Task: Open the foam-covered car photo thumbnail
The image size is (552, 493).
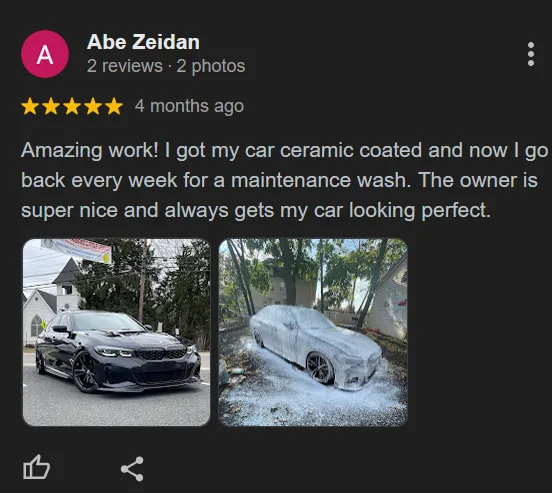Action: [313, 332]
